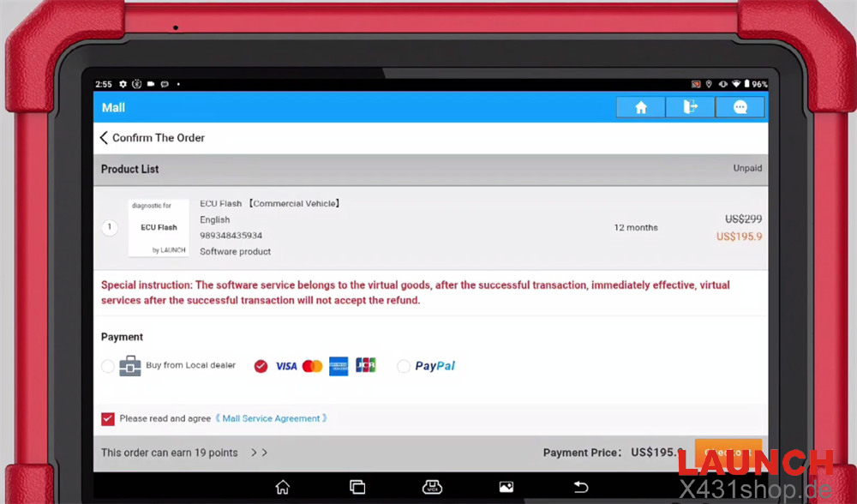This screenshot has height=504, width=857.
Task: Open the Mall Service Agreement link
Action: (271, 418)
